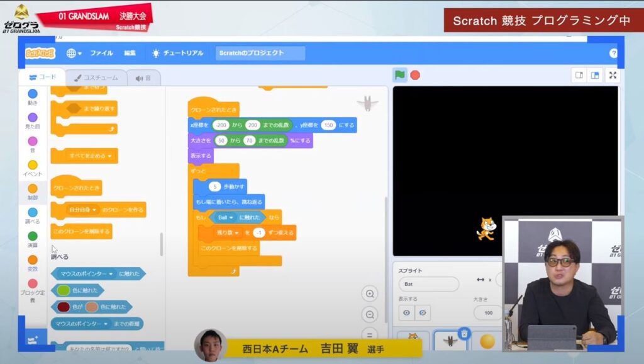Hide sprite using crossed-eye icon

pos(423,312)
